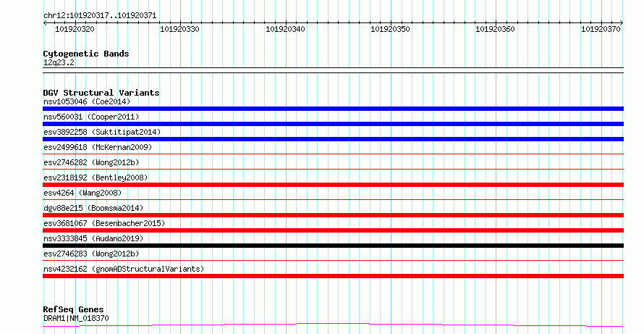This screenshot has width=644, height=334.
Task: Click the blue bar under nsv1053046
Action: click(333, 109)
